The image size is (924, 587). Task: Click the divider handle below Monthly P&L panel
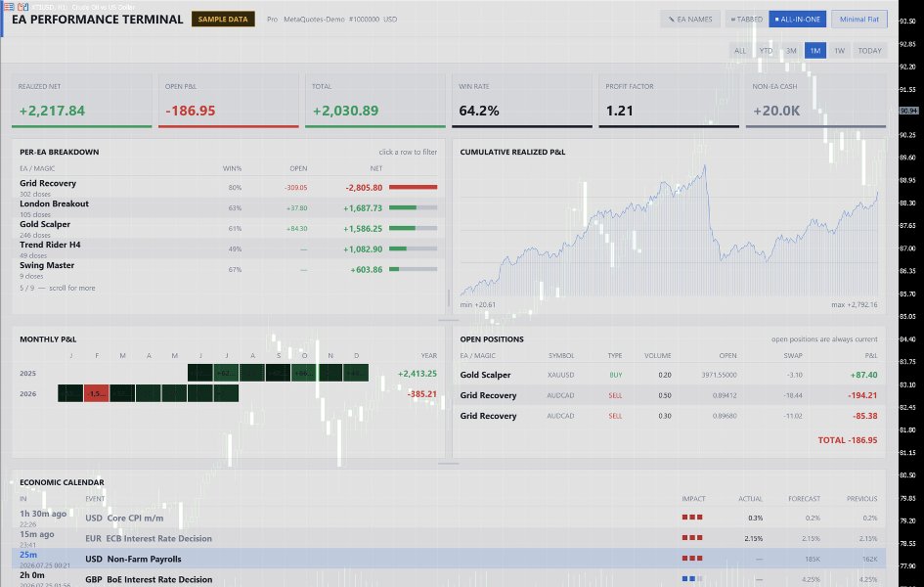tap(449, 464)
